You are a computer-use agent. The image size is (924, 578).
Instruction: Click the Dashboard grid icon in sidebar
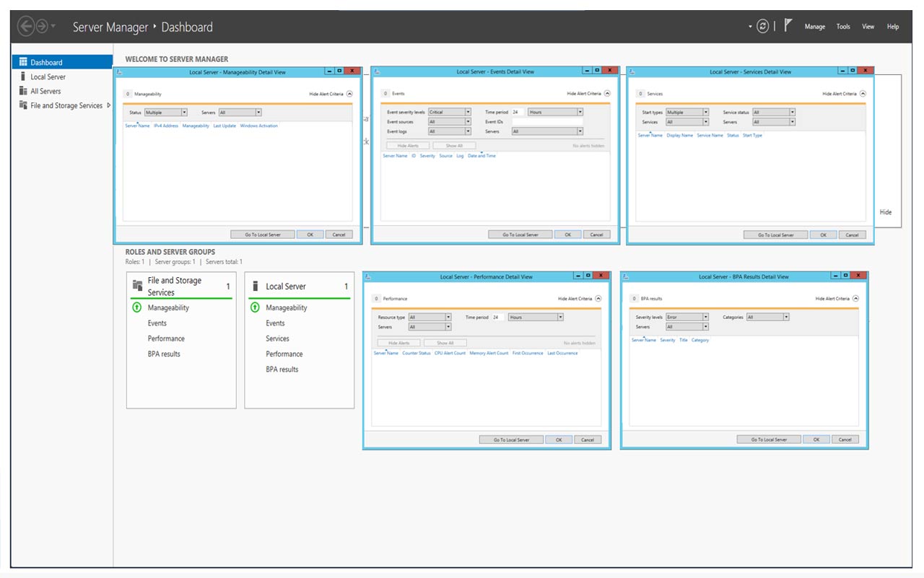pos(24,62)
